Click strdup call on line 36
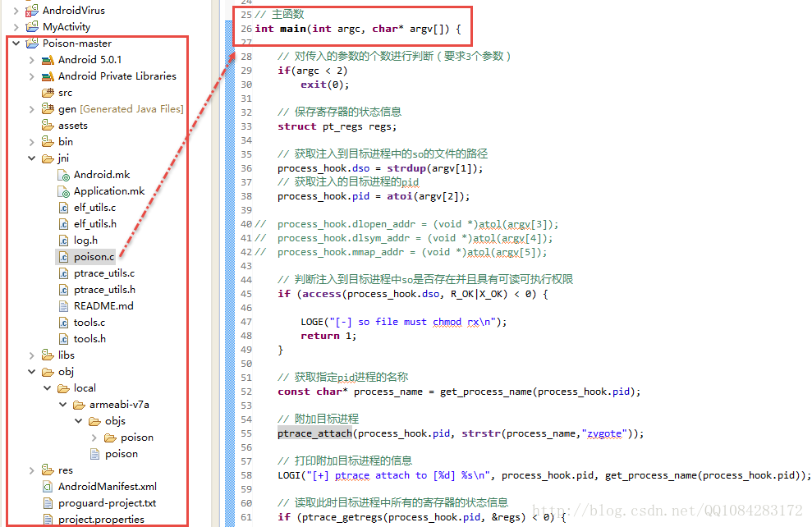The image size is (812, 527). 406,168
